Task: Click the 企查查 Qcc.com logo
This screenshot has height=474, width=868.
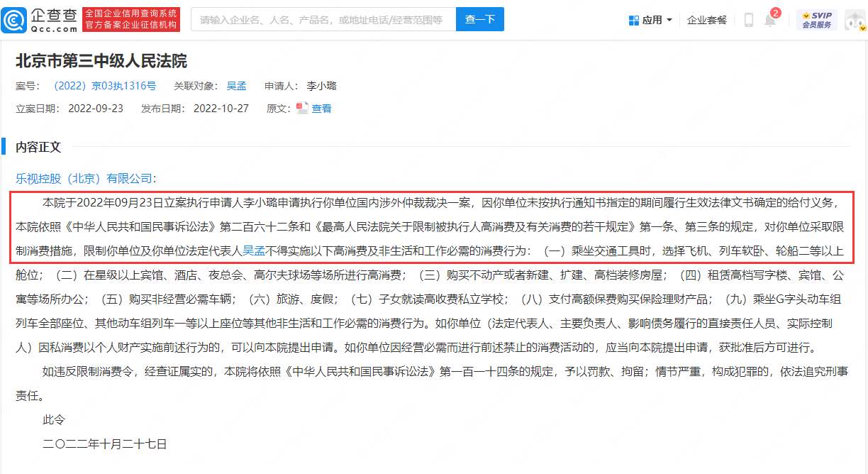Action: [40, 20]
